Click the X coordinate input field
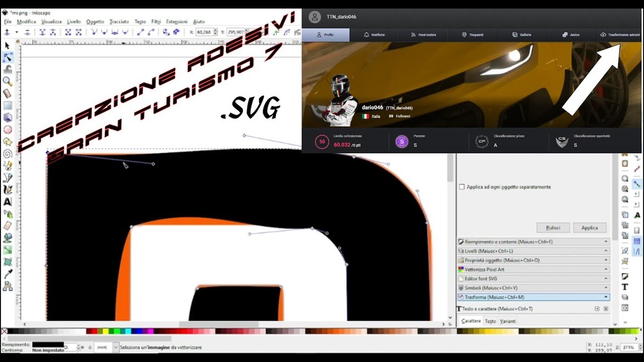 pos(204,32)
